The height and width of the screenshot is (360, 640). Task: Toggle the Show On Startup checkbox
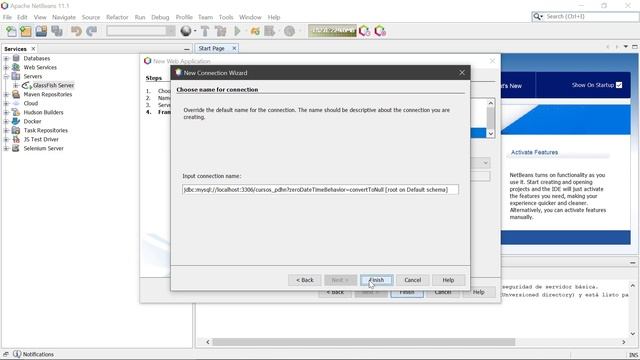point(619,85)
